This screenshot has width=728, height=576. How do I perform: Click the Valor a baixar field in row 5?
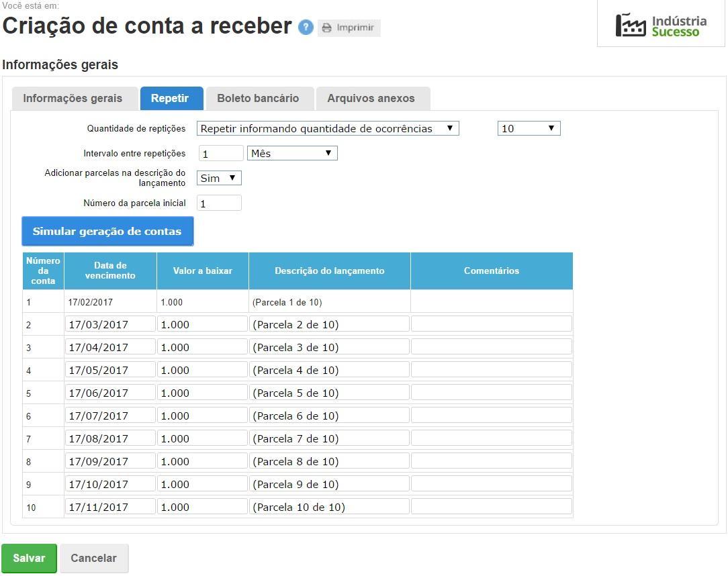pos(202,393)
